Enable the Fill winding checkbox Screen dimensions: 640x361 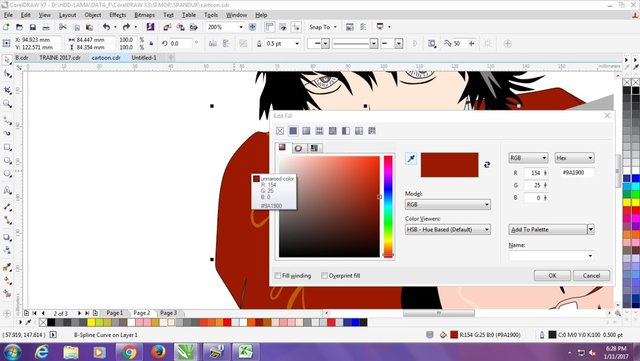[x=278, y=276]
